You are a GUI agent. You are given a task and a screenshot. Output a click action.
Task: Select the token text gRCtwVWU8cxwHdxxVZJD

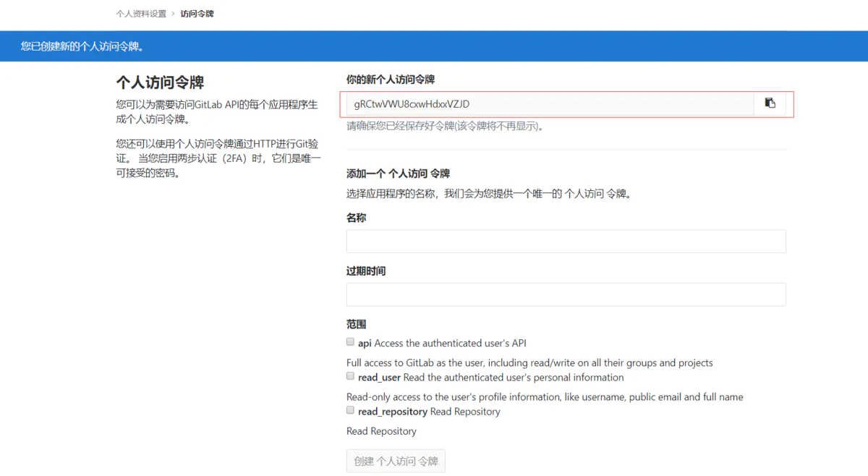(412, 104)
